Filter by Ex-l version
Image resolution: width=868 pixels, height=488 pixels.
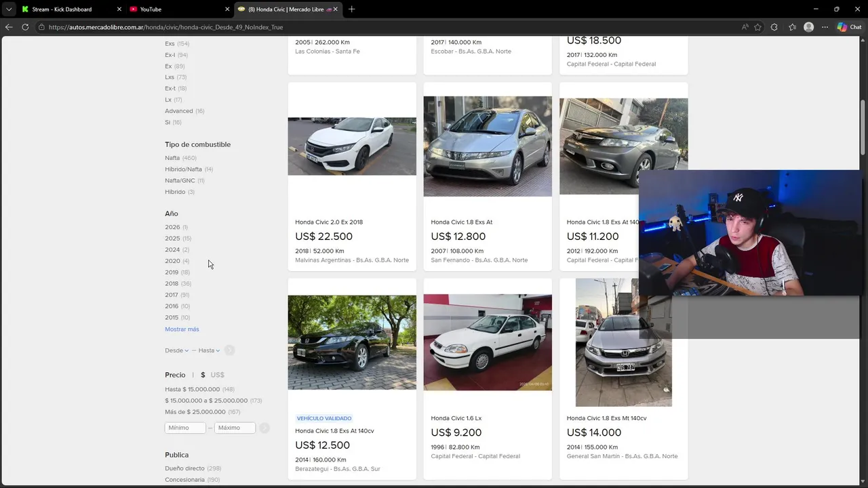pos(176,55)
